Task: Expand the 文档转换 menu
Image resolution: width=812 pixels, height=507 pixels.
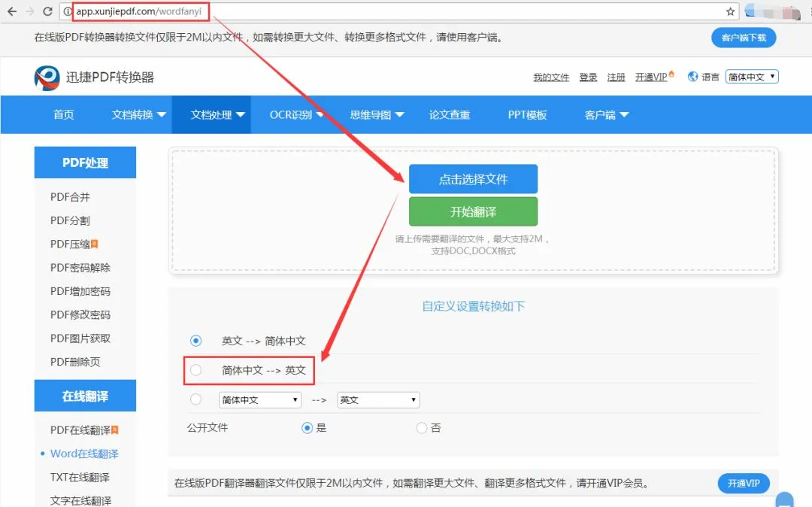Action: (x=138, y=115)
